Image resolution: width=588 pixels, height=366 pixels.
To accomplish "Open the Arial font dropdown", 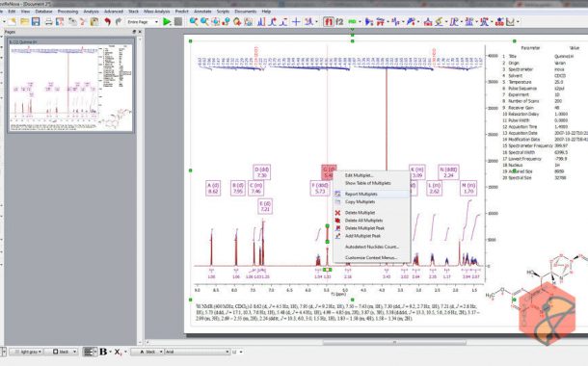I will (198, 352).
